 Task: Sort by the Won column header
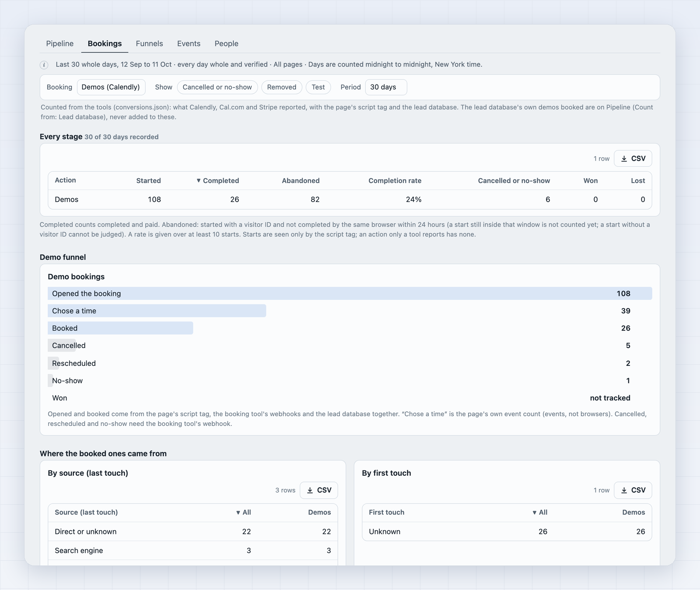[590, 181]
